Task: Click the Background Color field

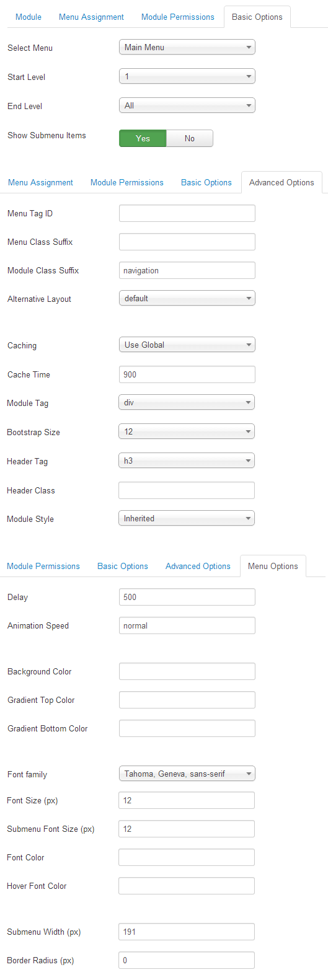Action: tap(187, 671)
